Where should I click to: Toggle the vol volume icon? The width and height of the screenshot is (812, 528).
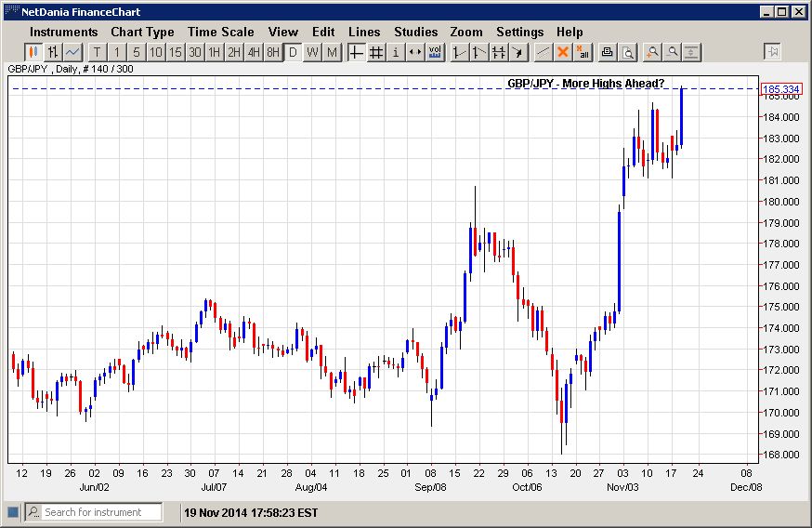435,52
